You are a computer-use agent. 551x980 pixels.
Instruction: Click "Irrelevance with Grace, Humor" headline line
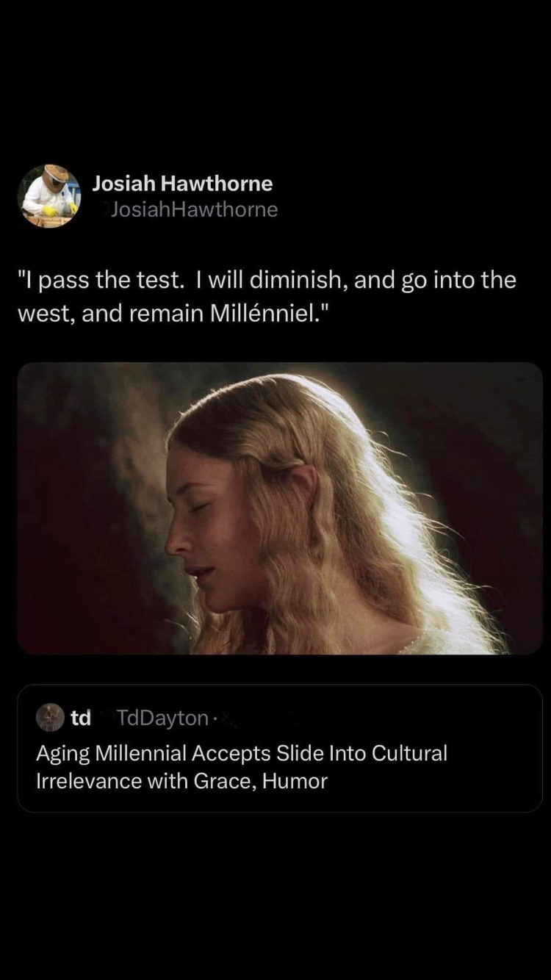pyautogui.click(x=181, y=781)
